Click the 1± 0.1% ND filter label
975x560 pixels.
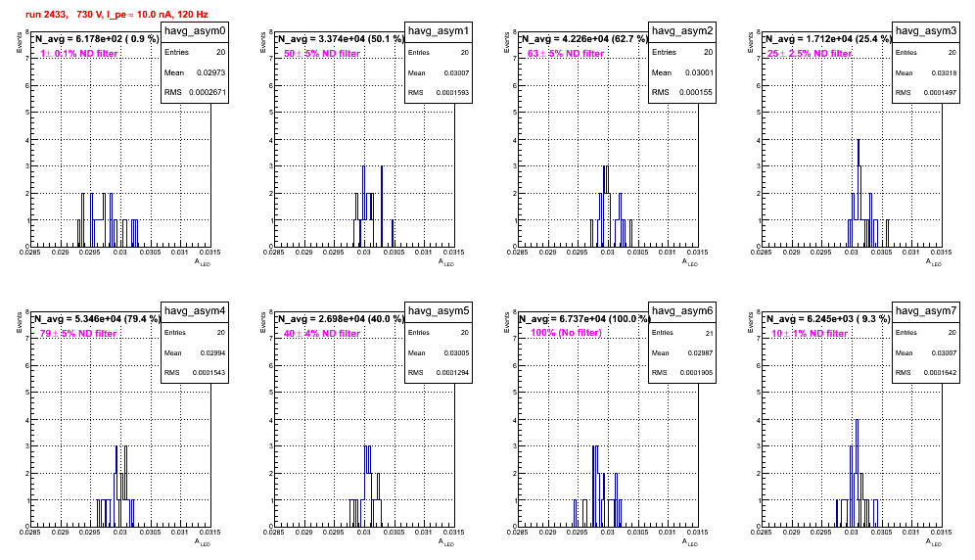point(79,54)
